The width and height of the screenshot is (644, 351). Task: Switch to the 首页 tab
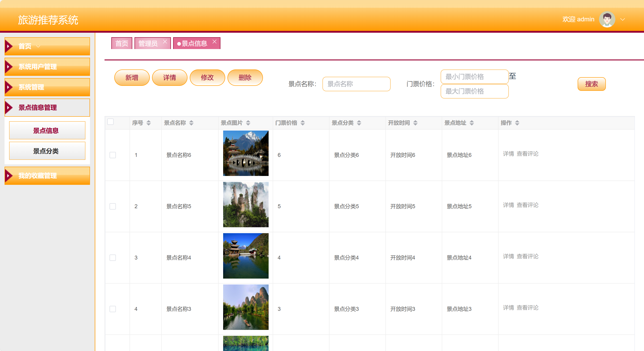coord(122,43)
